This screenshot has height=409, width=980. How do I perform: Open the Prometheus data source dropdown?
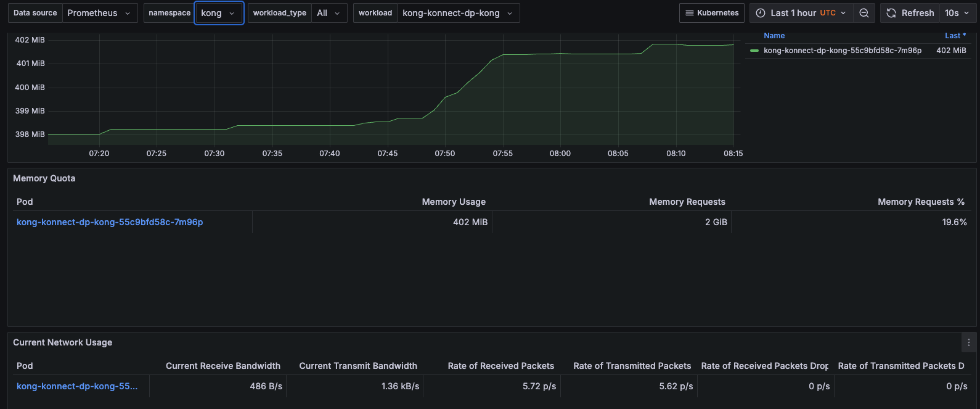[100, 13]
